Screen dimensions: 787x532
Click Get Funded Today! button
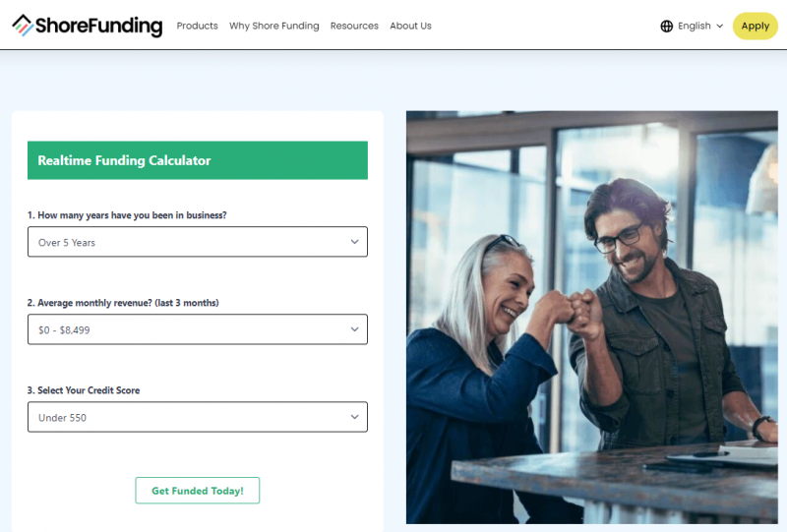[198, 491]
